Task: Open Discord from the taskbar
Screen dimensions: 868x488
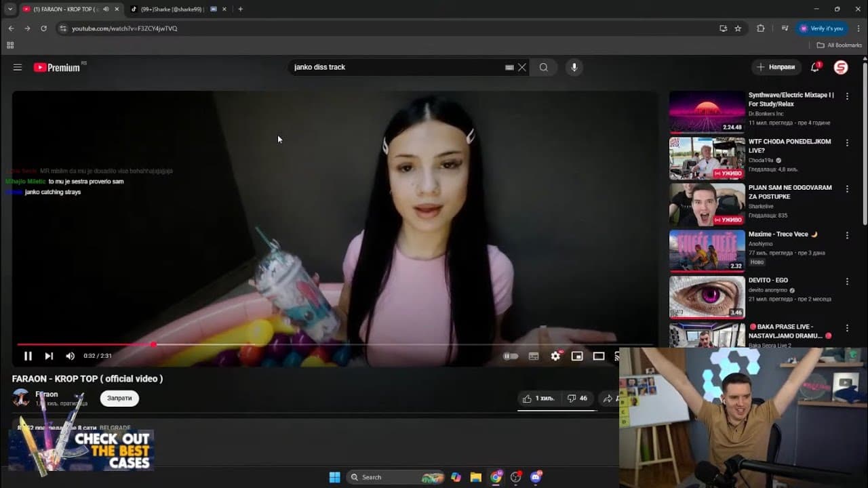Action: [536, 477]
